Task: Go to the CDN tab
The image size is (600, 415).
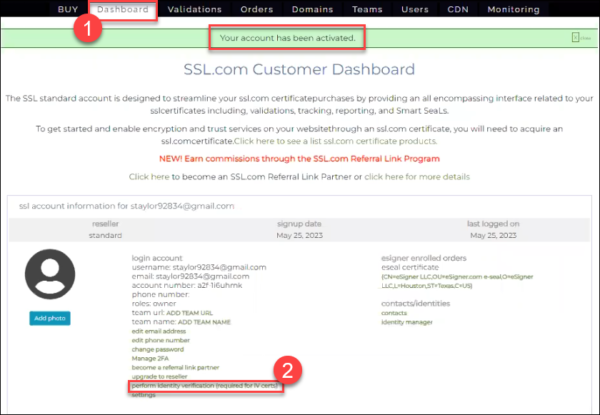Action: pos(458,9)
